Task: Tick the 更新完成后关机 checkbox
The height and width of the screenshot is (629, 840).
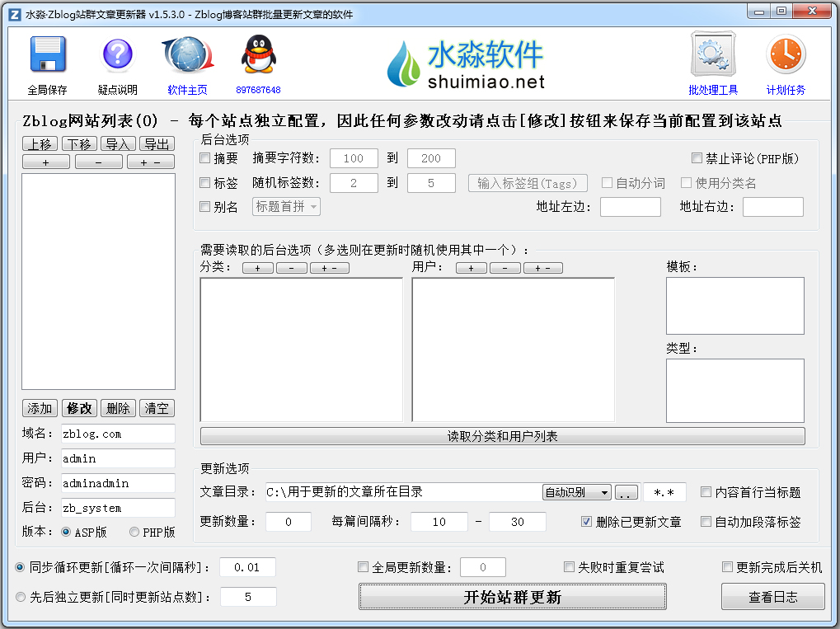Action: click(728, 567)
